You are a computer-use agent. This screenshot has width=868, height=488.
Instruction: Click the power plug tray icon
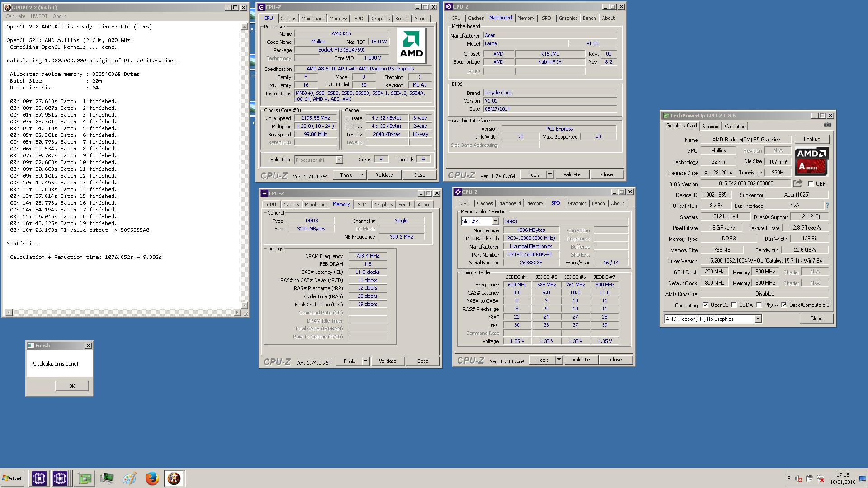pyautogui.click(x=809, y=479)
